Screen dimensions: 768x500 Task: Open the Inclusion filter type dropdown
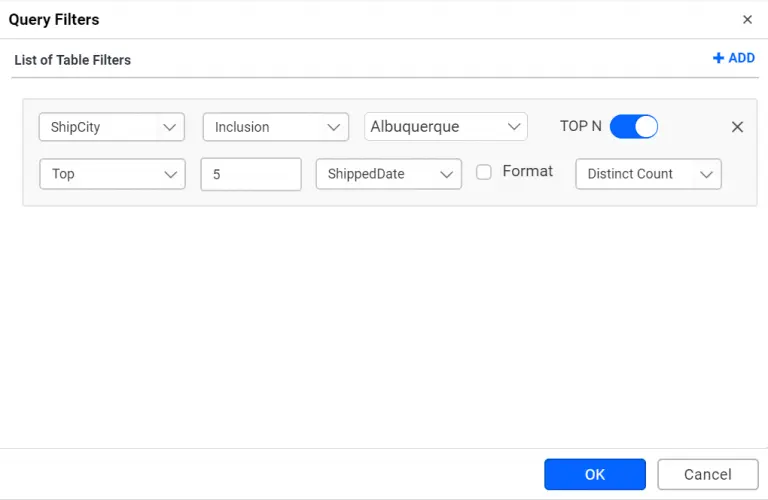pos(264,127)
